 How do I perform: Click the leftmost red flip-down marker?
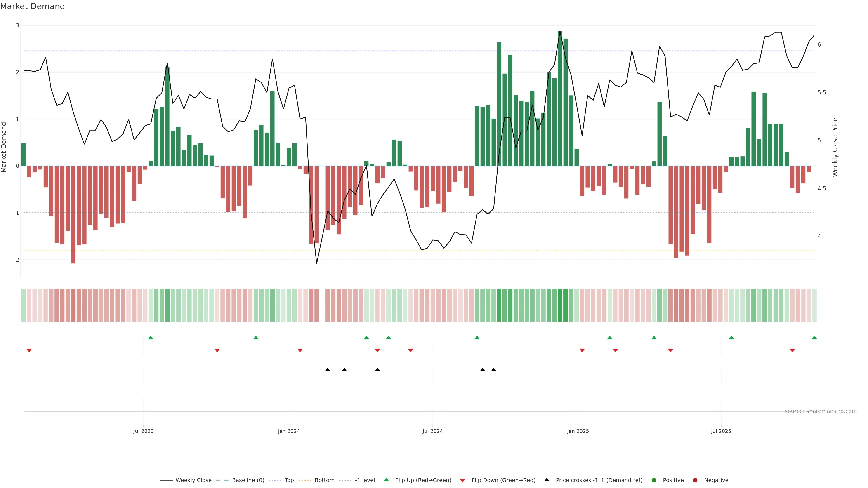tap(29, 351)
